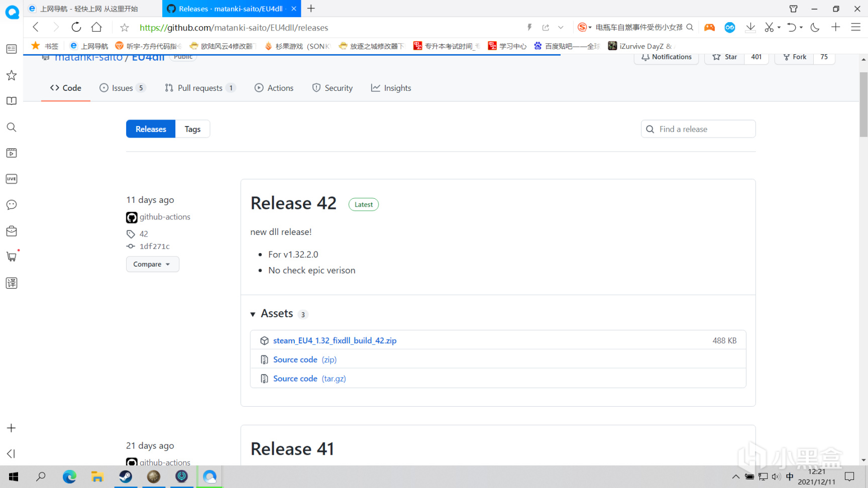Toggle night mode moon icon
868x488 pixels.
[x=815, y=27]
